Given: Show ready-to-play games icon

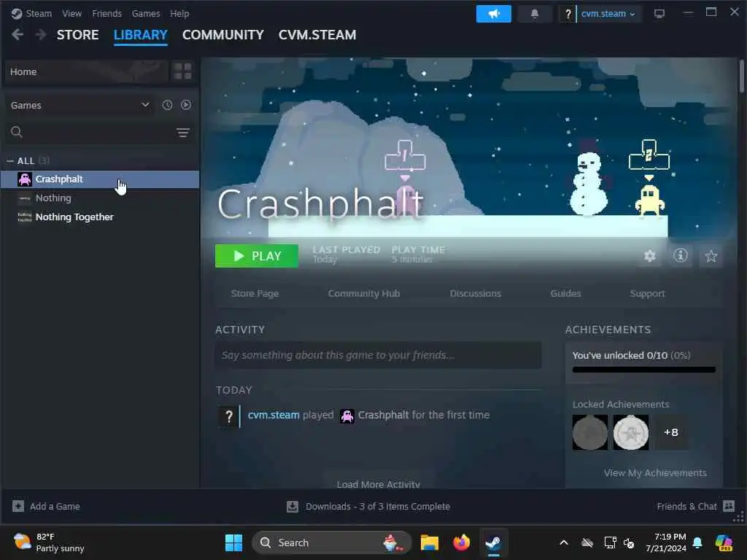Looking at the screenshot, I should click(186, 105).
